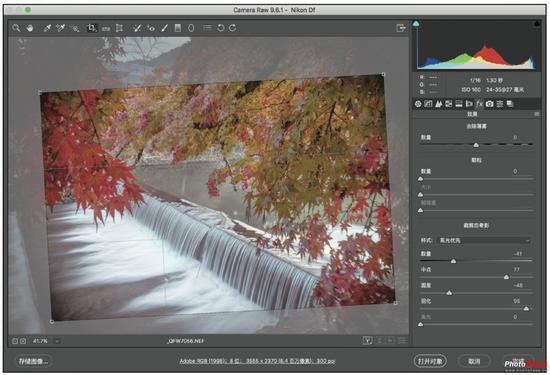Click the Cancel button
This screenshot has width=550, height=375.
pyautogui.click(x=474, y=361)
